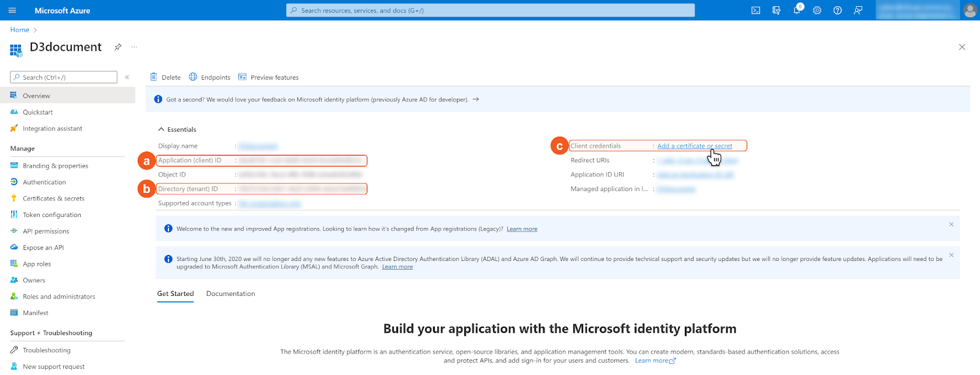980x375 pixels.
Task: Click the top resource search box
Action: click(490, 10)
